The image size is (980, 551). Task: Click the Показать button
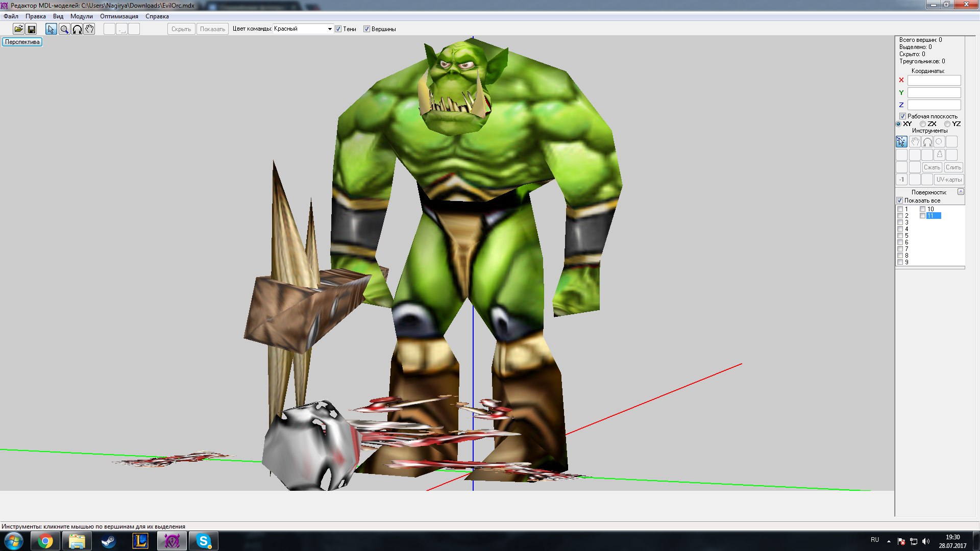point(212,29)
